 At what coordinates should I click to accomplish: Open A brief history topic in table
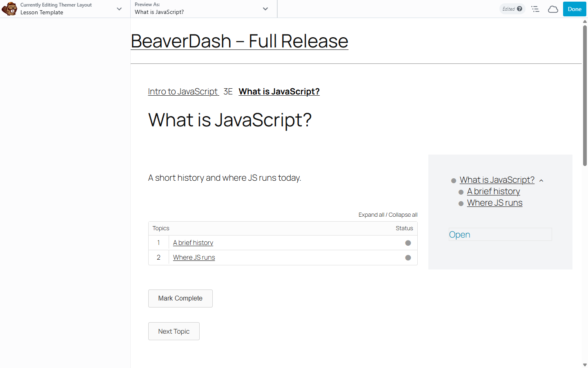click(193, 242)
